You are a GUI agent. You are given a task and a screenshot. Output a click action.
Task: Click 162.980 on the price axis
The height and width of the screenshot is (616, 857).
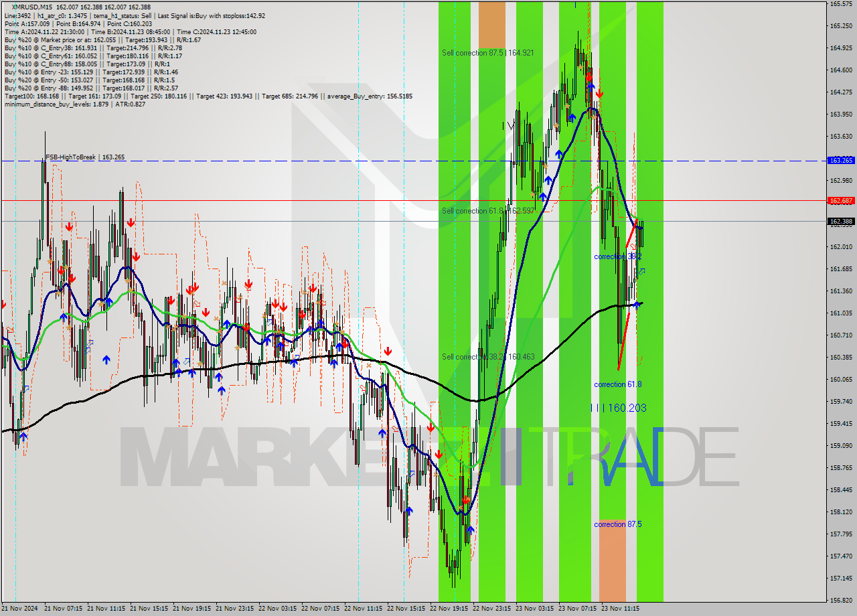[x=840, y=181]
